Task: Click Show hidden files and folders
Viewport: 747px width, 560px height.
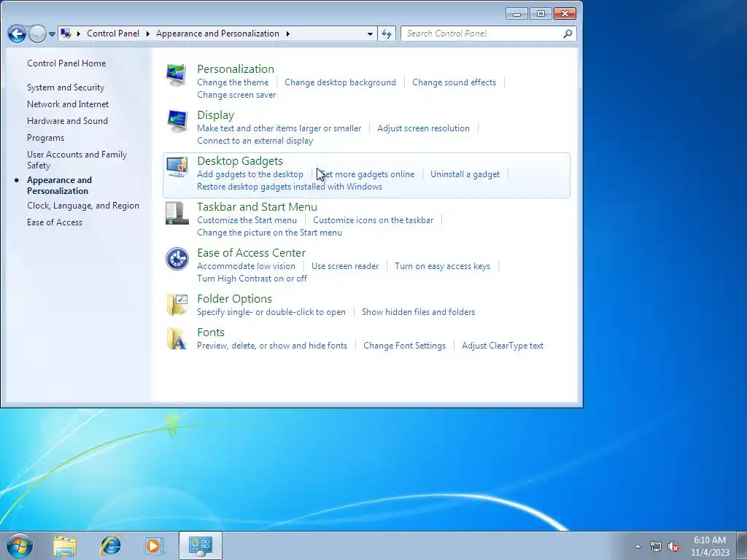Action: (418, 312)
